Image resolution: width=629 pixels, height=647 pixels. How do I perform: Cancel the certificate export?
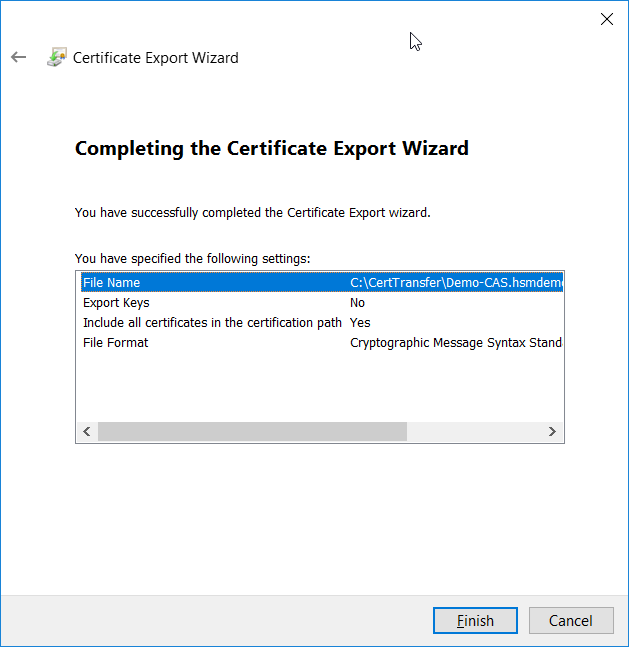click(570, 620)
